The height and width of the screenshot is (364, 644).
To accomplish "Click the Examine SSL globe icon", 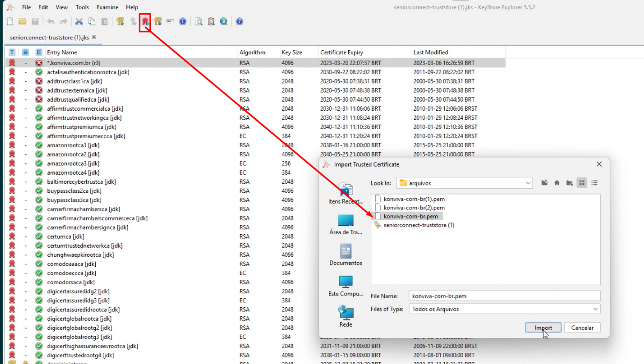I will point(223,22).
